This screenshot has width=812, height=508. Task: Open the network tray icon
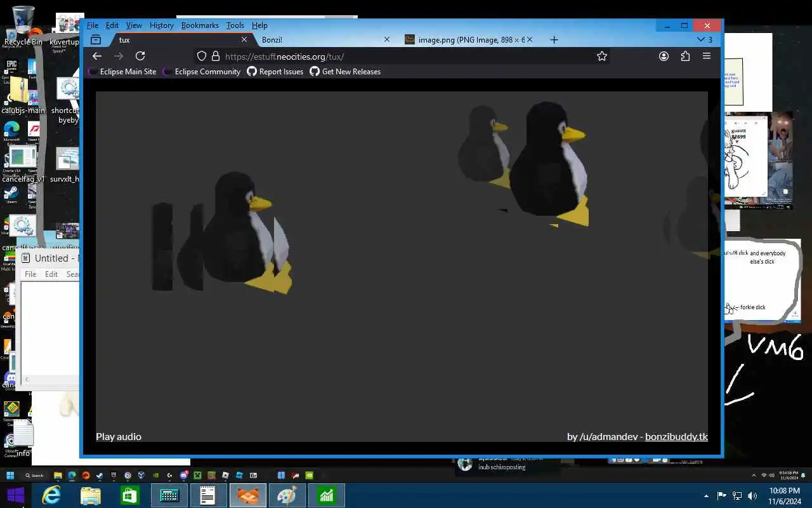[737, 496]
